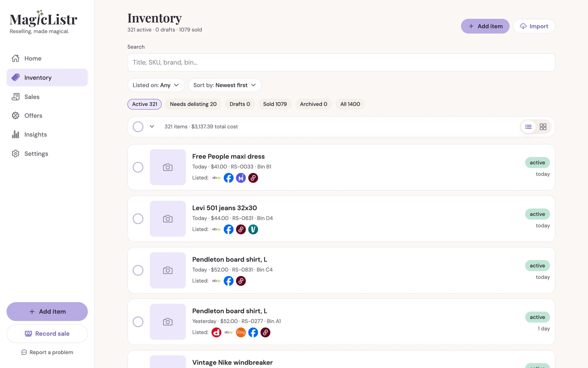Click Facebook icon on Levi 501 jeans
The width and height of the screenshot is (588, 368).
coord(229,230)
